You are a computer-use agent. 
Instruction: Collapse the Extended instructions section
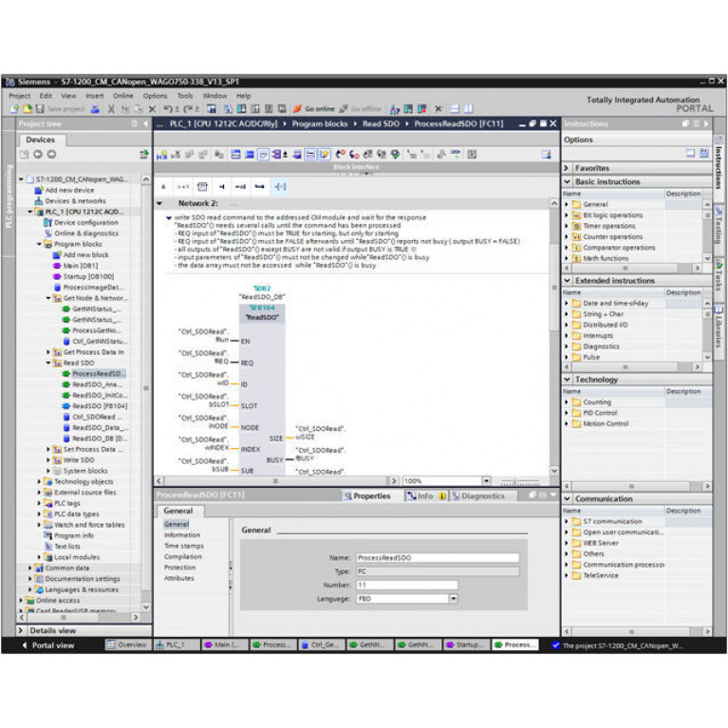567,280
